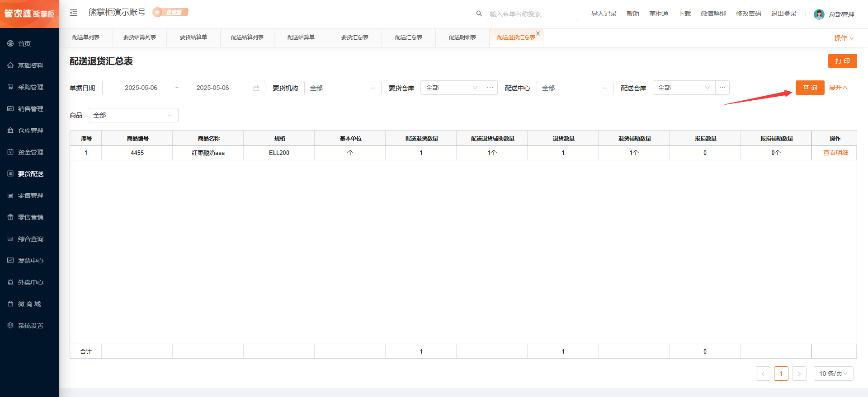Click the 查询 button

click(810, 88)
